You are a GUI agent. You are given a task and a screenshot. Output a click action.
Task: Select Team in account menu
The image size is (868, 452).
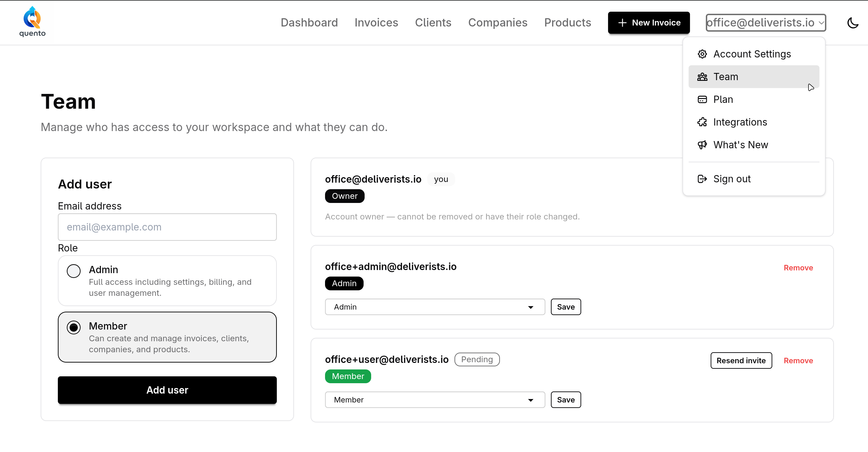click(x=754, y=77)
